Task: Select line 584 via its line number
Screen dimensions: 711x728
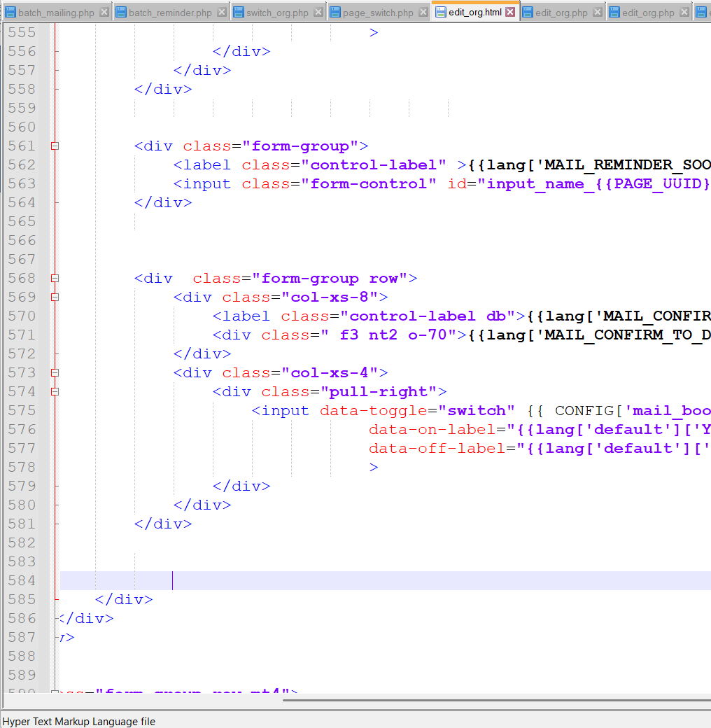Action: (22, 581)
